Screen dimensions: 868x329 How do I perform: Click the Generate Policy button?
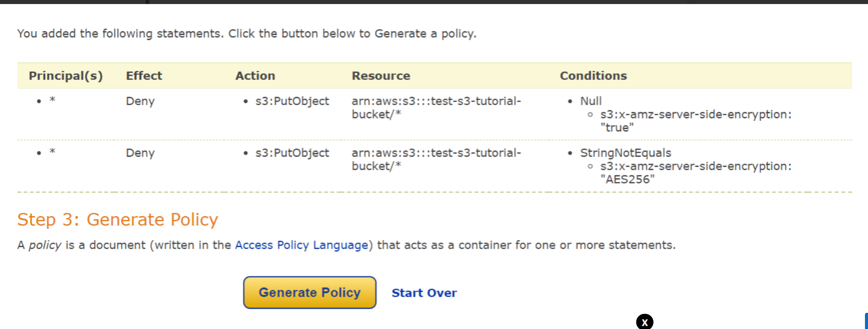[310, 293]
